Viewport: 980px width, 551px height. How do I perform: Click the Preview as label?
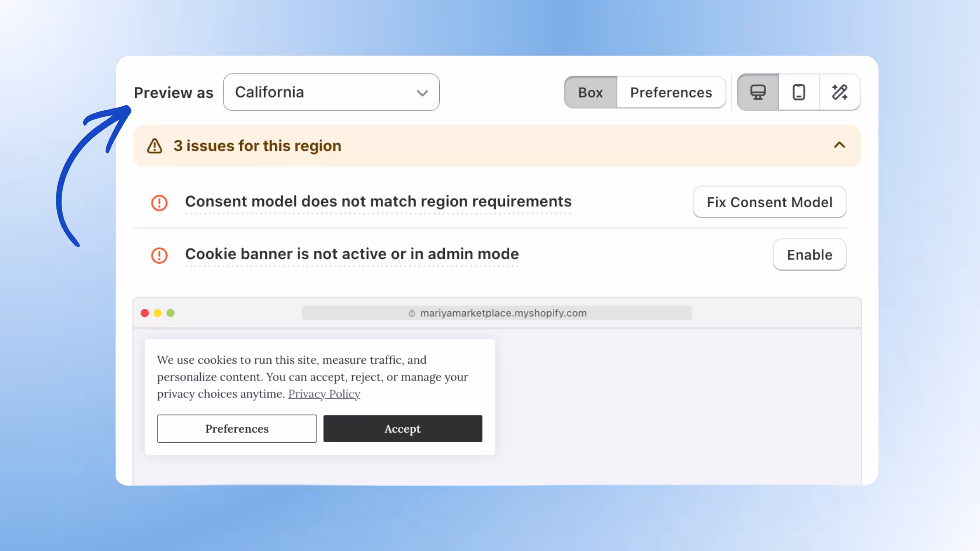coord(174,93)
